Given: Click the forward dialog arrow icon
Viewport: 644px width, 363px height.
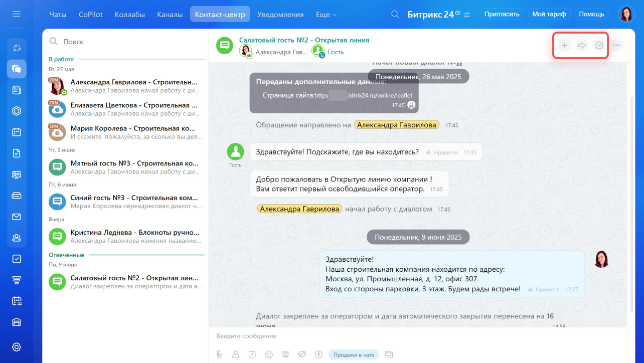Looking at the screenshot, I should pyautogui.click(x=582, y=46).
